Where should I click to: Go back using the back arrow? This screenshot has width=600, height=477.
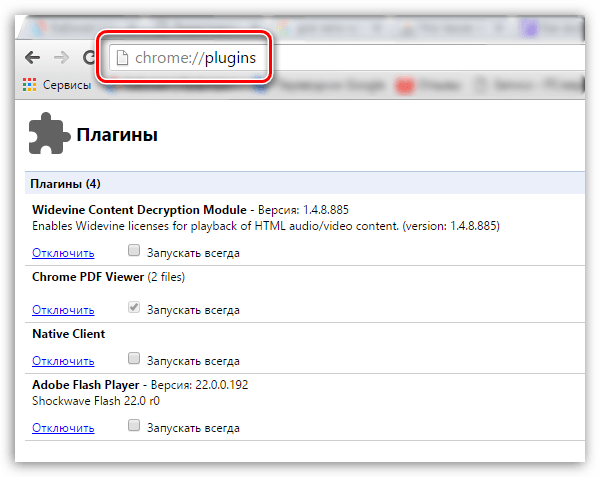33,58
